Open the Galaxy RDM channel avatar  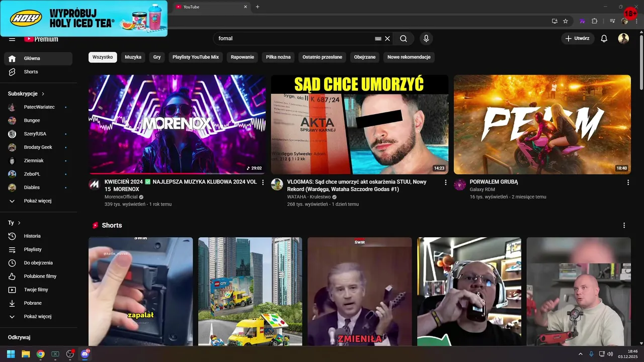[x=459, y=184]
